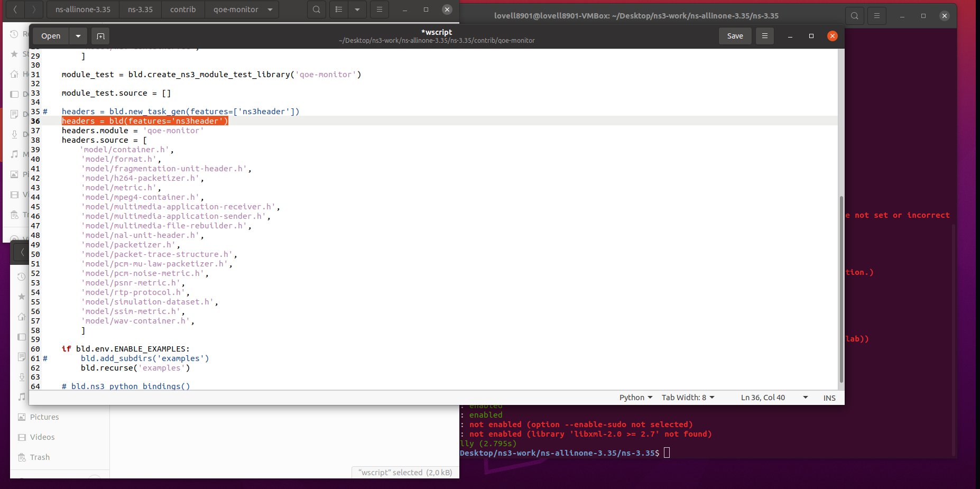Image resolution: width=980 pixels, height=489 pixels.
Task: Go forward in the Files window
Action: click(x=34, y=10)
